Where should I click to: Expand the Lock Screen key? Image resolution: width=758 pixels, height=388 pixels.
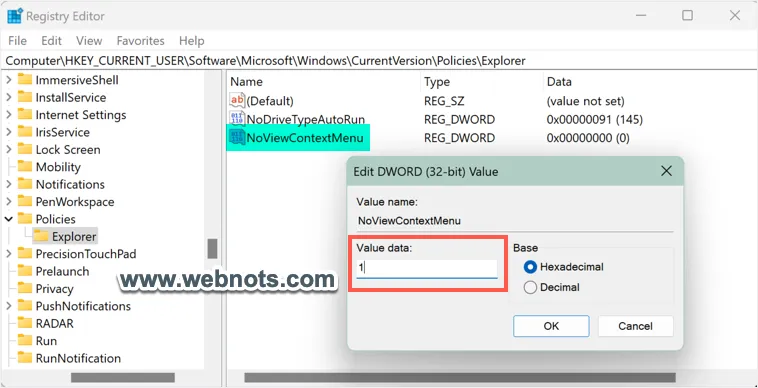9,149
